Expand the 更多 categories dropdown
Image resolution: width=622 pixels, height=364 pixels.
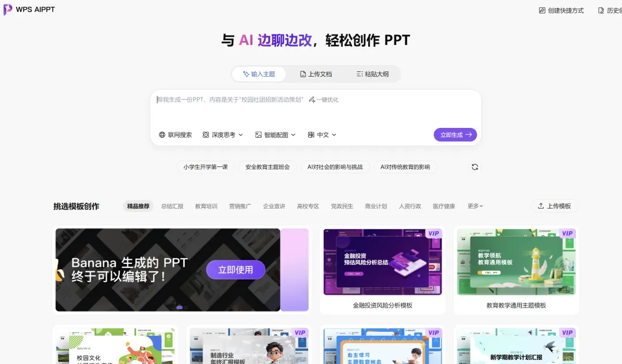click(475, 206)
